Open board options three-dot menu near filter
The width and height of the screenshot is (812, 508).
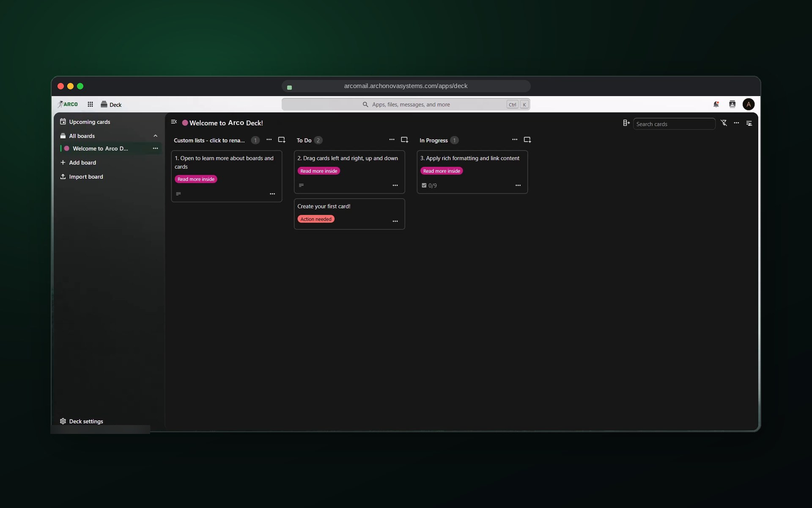736,123
